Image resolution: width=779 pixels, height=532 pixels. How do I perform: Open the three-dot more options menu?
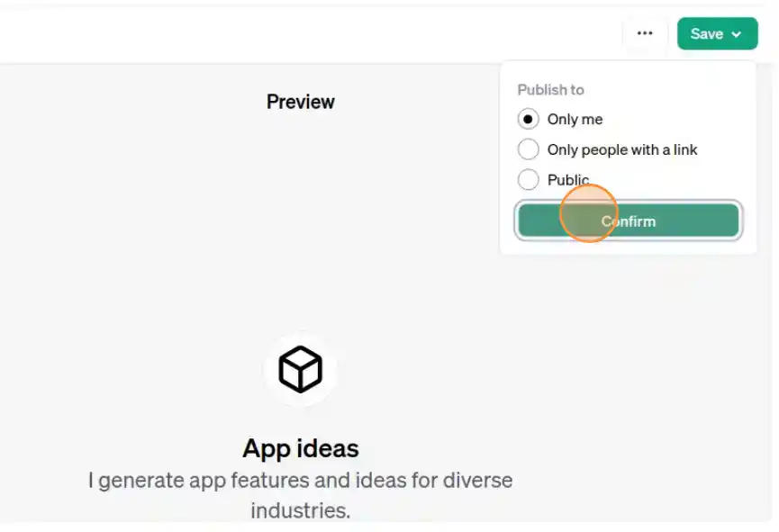click(x=645, y=33)
